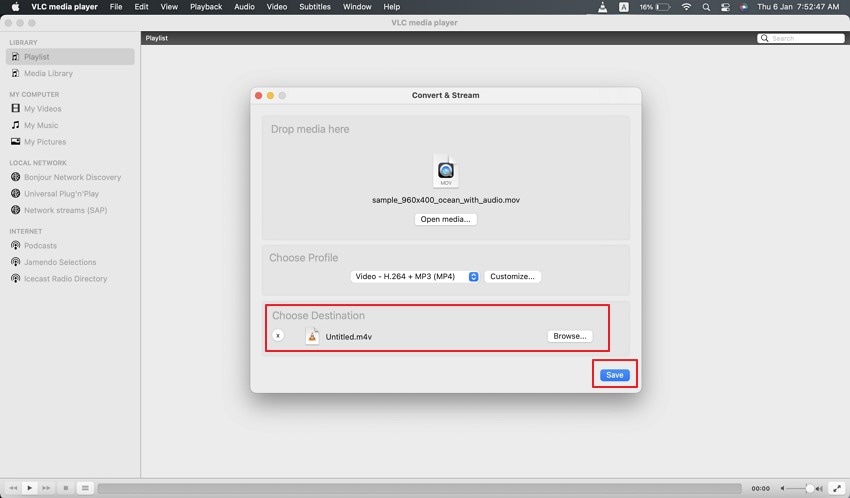The height and width of the screenshot is (498, 850).
Task: Click the VLC cone icon in menu bar
Action: [x=602, y=7]
